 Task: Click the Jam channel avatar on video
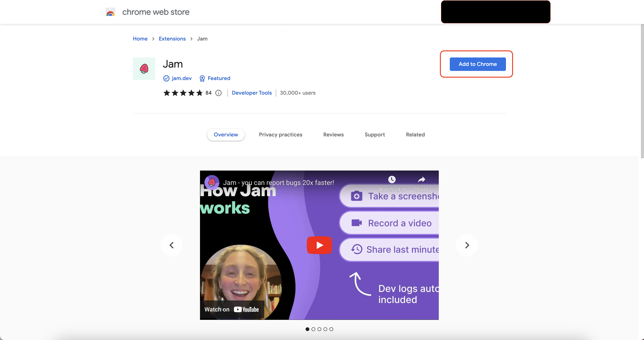[x=212, y=182]
